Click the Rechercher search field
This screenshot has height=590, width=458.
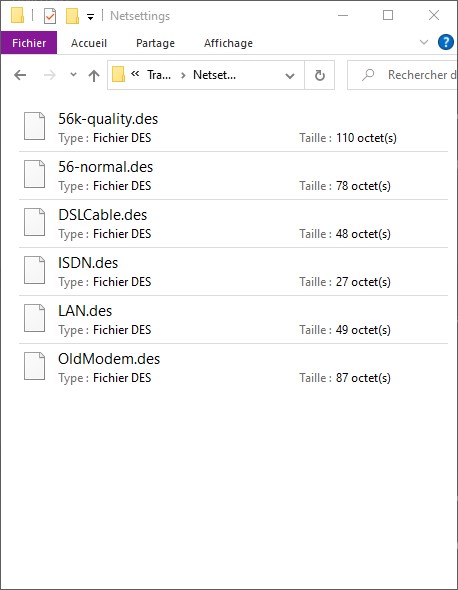(x=402, y=75)
